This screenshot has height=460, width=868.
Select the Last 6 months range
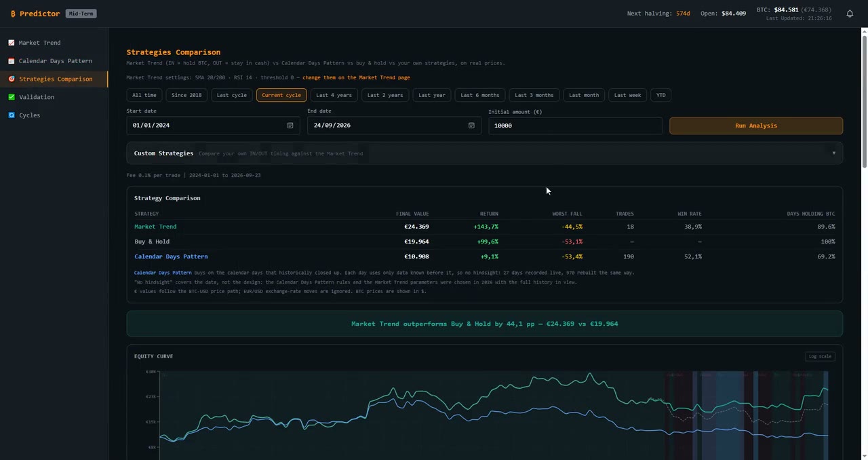[x=480, y=95]
